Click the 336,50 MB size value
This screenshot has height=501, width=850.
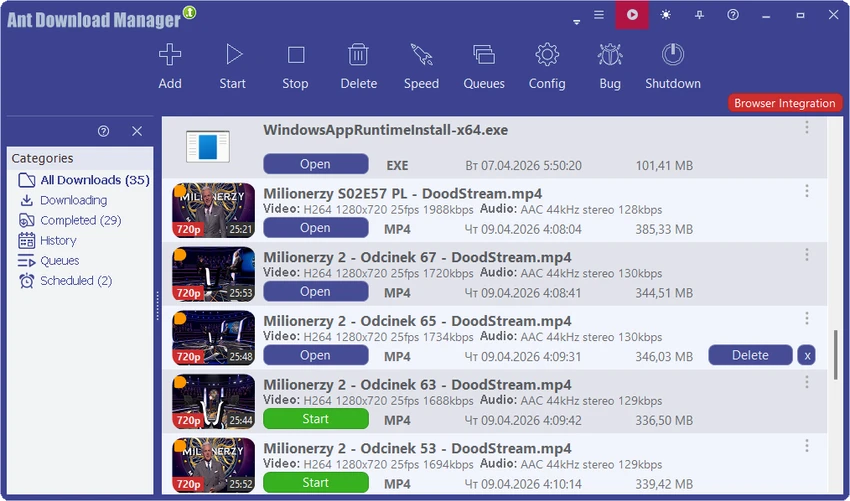(664, 420)
